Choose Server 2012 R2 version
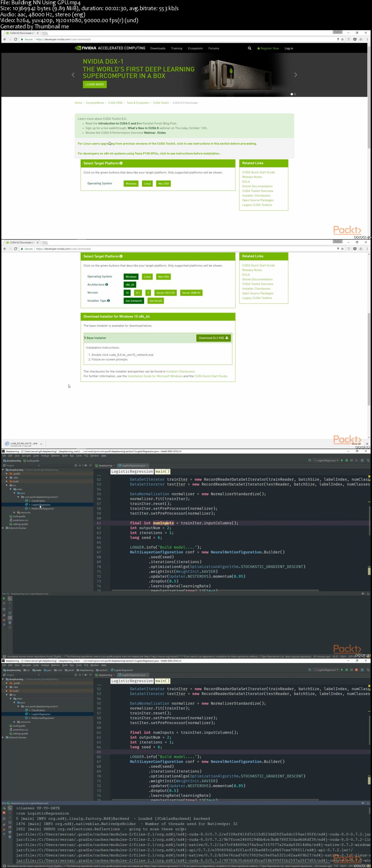This screenshot has width=372, height=868. pos(165,293)
